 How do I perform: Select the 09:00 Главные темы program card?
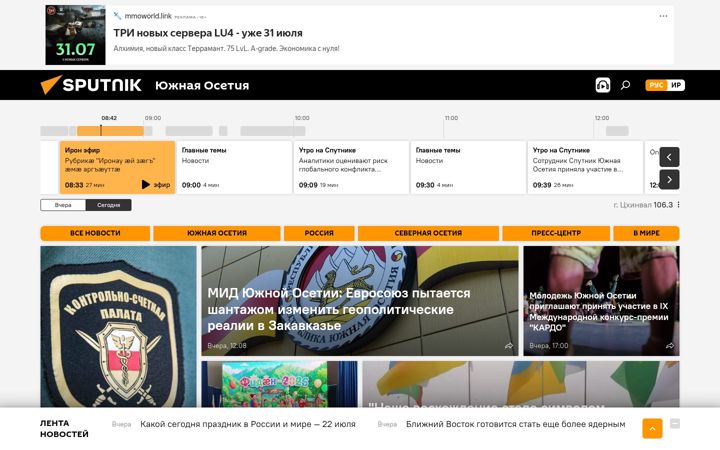(234, 167)
